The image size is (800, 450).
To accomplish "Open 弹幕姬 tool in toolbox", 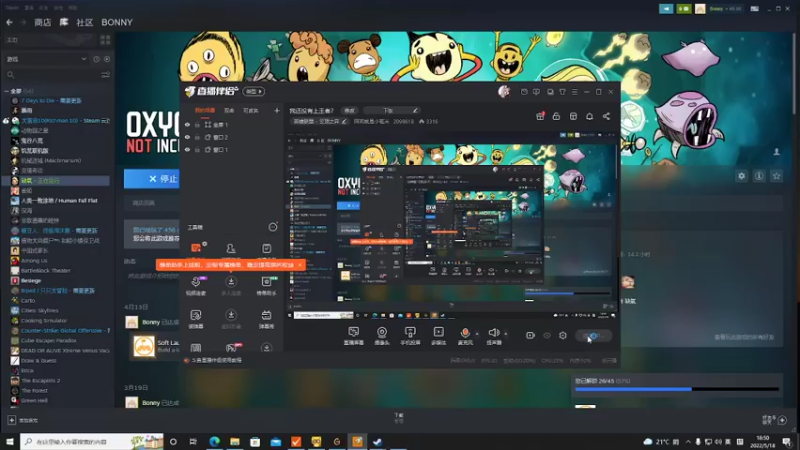I will point(266,319).
